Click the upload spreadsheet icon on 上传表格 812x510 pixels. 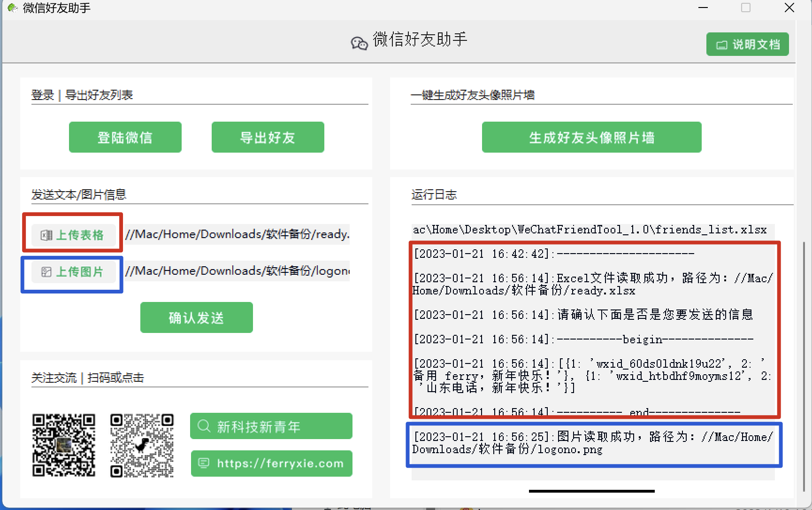pos(46,235)
